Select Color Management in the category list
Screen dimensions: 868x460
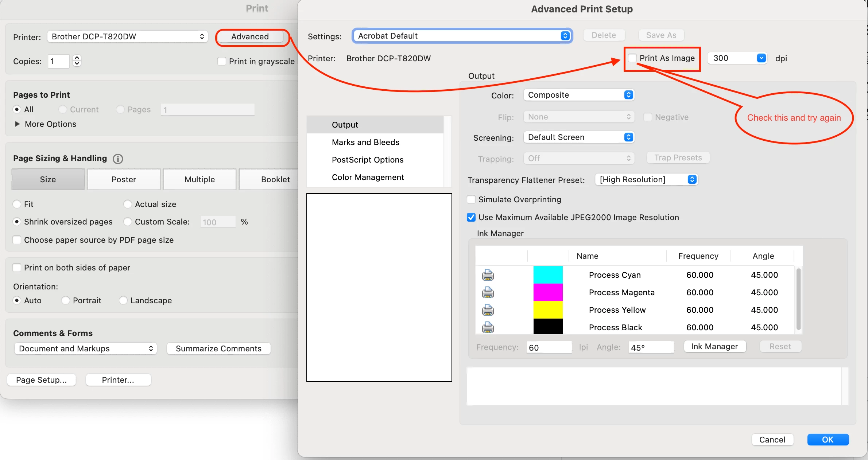[368, 177]
